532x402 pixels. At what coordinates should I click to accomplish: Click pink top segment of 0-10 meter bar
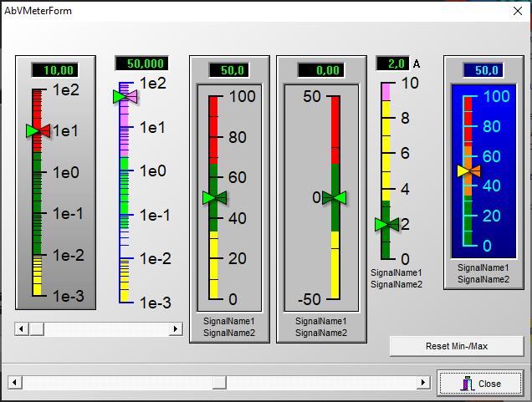pyautogui.click(x=386, y=92)
